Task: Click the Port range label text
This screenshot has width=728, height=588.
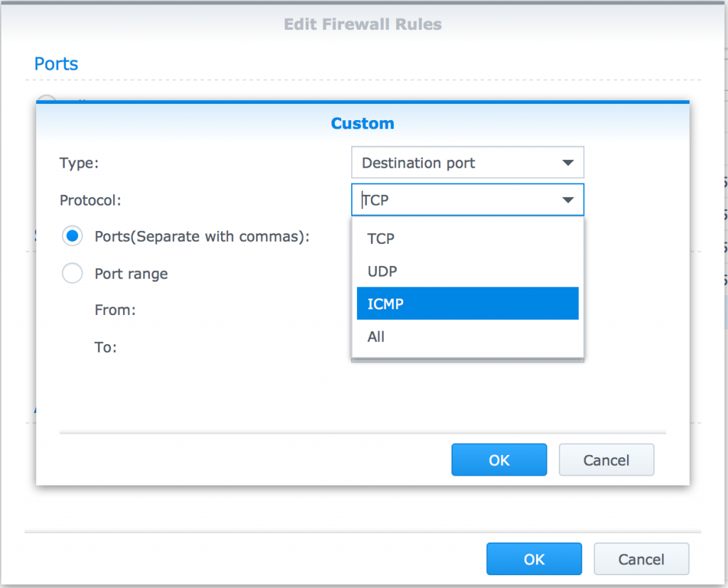Action: [131, 274]
